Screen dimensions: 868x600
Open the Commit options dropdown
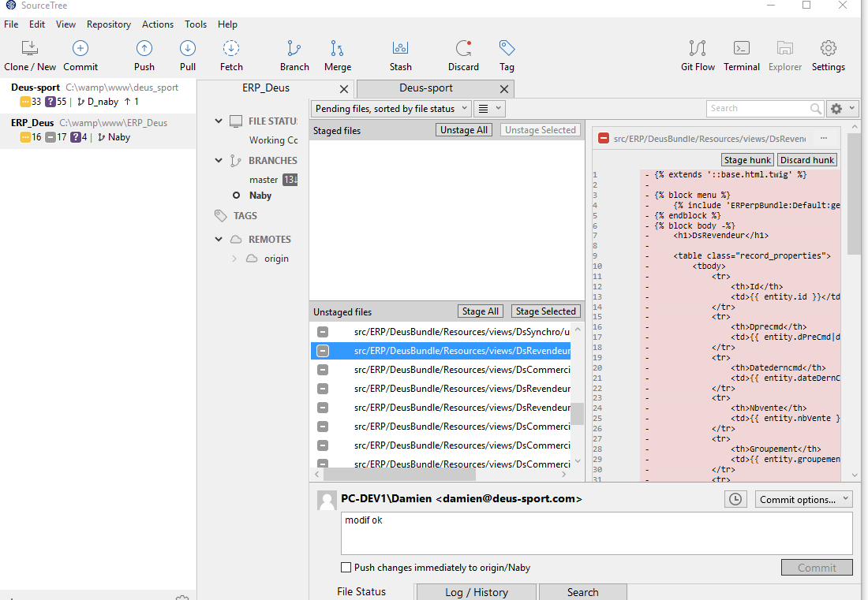tap(804, 499)
